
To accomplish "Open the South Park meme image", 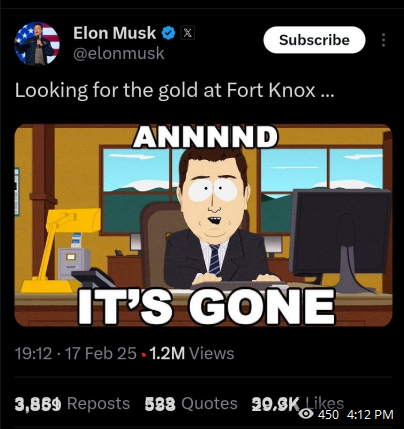I will [203, 225].
